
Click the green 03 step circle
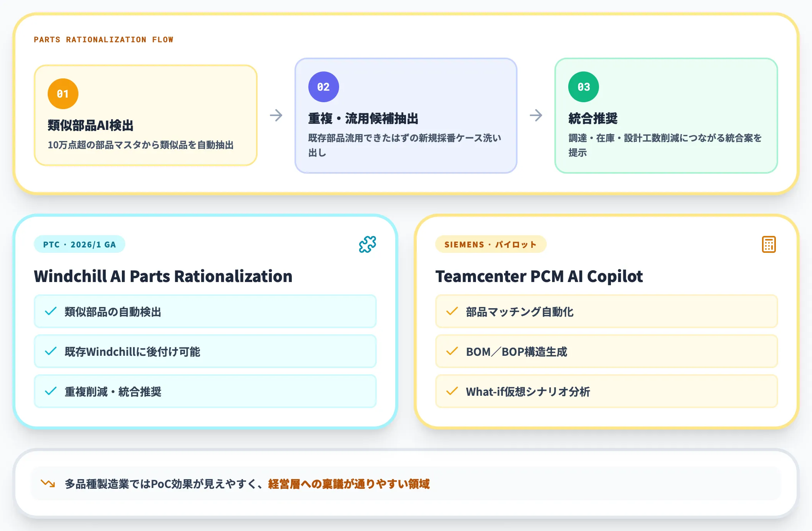point(584,87)
